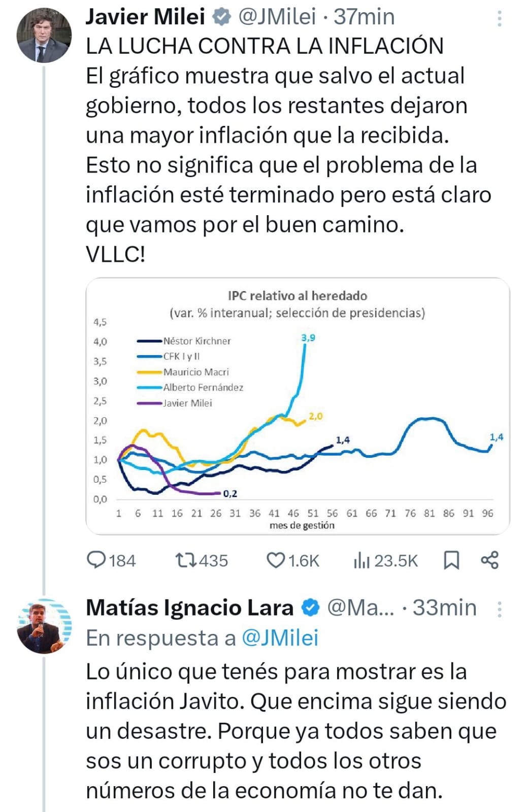This screenshot has width=527, height=812.
Task: Open replies via the 184 comment icon
Action: [96, 560]
